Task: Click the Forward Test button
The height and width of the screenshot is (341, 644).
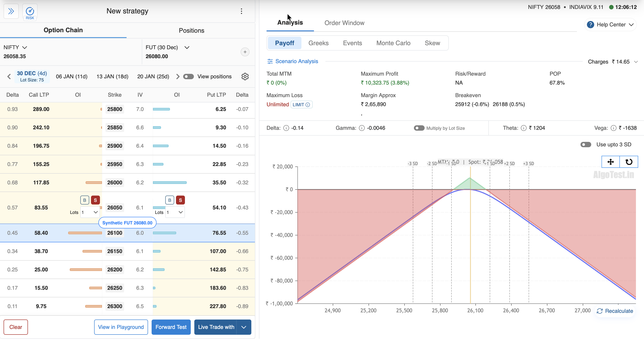Action: point(171,327)
